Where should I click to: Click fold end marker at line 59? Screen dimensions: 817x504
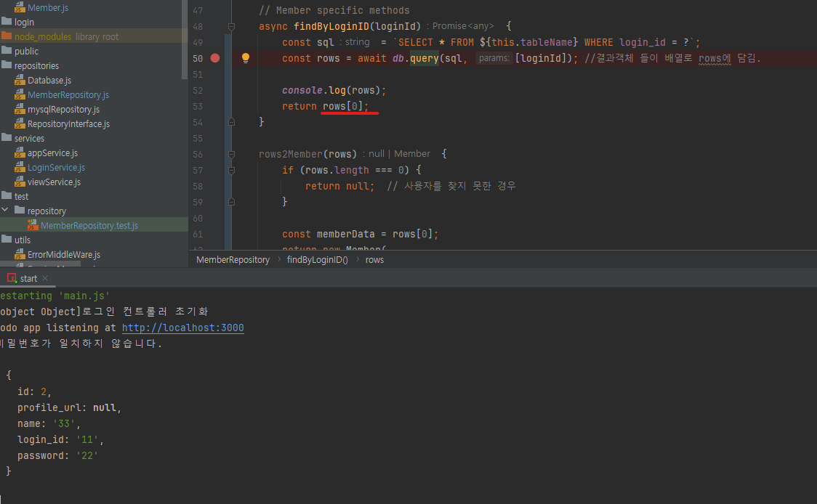tap(231, 202)
